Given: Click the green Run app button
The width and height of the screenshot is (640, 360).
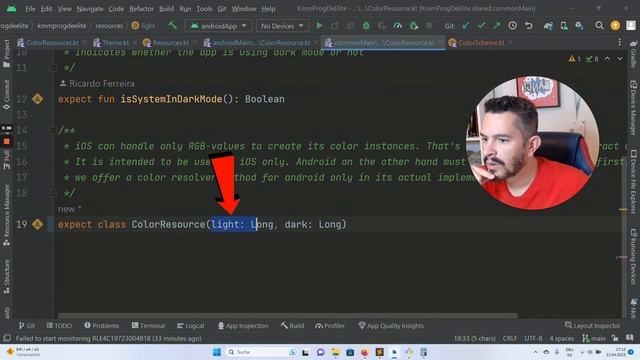Looking at the screenshot, I should click(319, 26).
